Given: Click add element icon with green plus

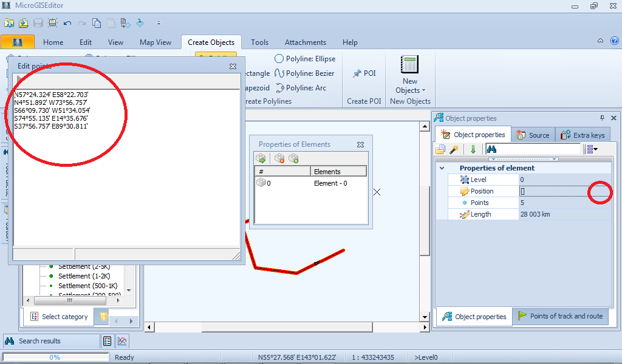Looking at the screenshot, I should (x=293, y=159).
